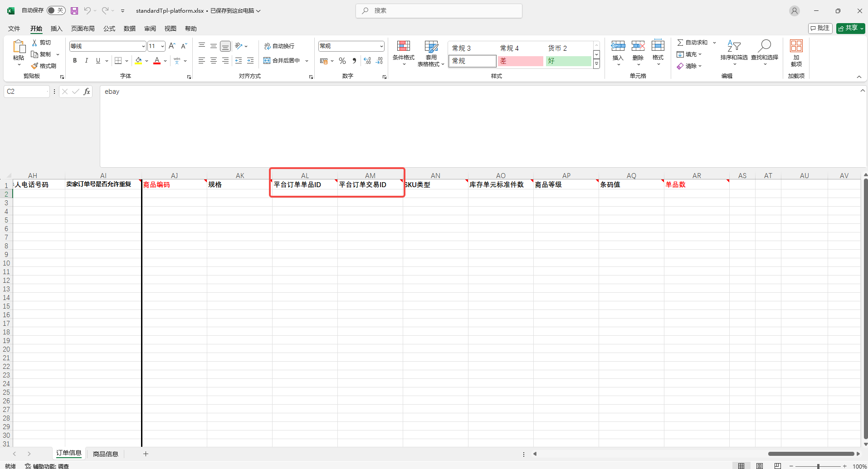This screenshot has width=868, height=469.
Task: Toggle center text alignment
Action: pyautogui.click(x=214, y=61)
